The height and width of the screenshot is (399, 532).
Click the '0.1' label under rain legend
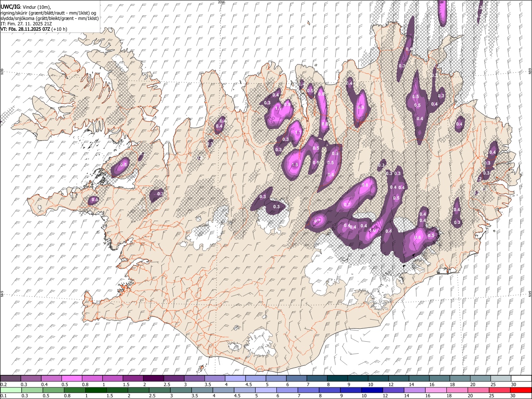[3, 396]
